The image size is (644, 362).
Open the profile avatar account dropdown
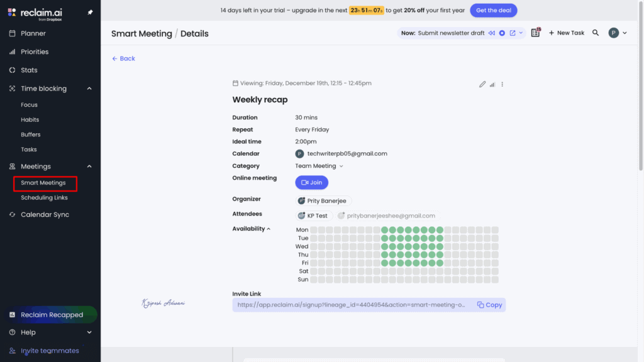click(x=618, y=33)
